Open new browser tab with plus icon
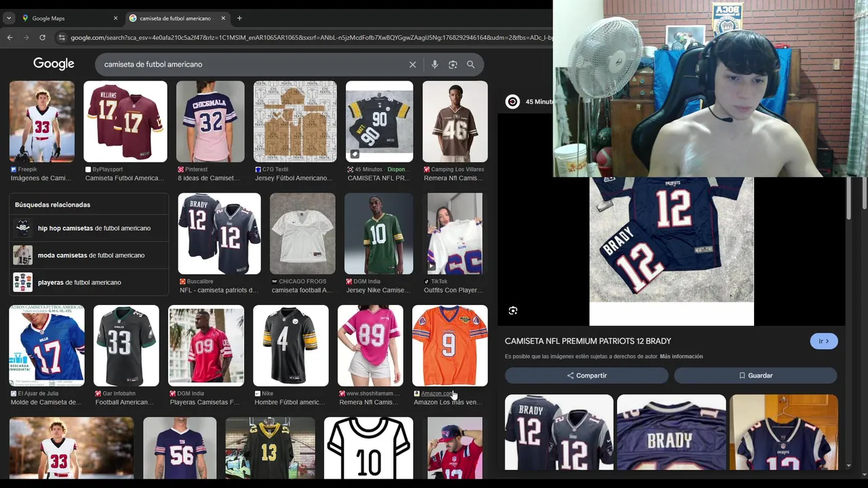The width and height of the screenshot is (868, 488). (239, 18)
